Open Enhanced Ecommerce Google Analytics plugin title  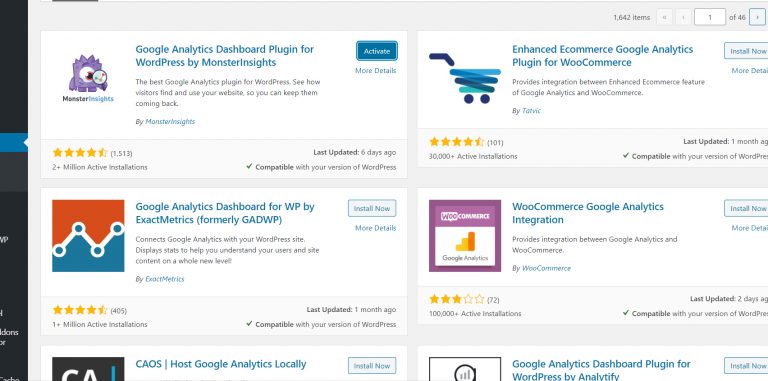602,56
